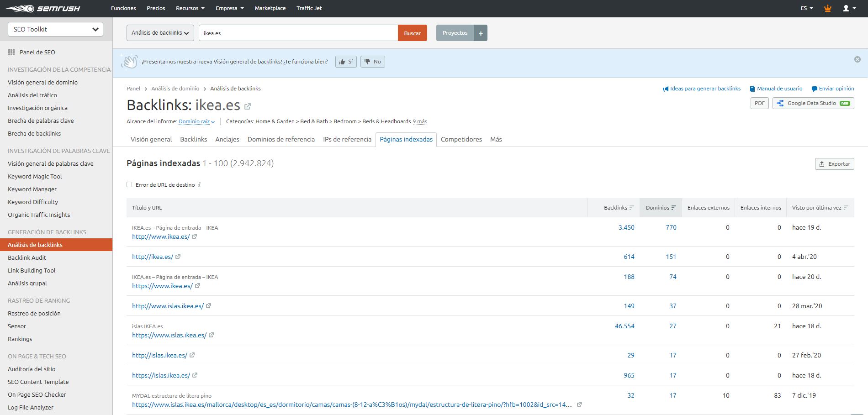This screenshot has width=868, height=415.
Task: Open the https://islas.ikea.es/ URL link
Action: (161, 375)
